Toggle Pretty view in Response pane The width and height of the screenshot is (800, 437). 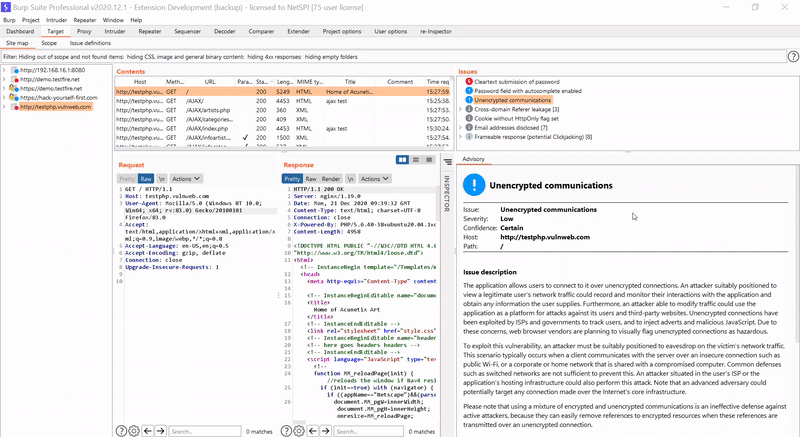292,178
